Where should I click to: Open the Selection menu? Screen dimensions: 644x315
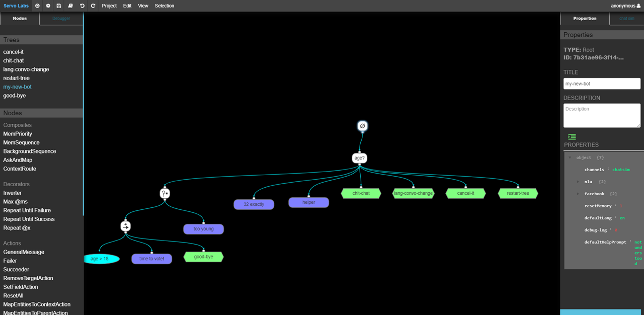point(165,6)
